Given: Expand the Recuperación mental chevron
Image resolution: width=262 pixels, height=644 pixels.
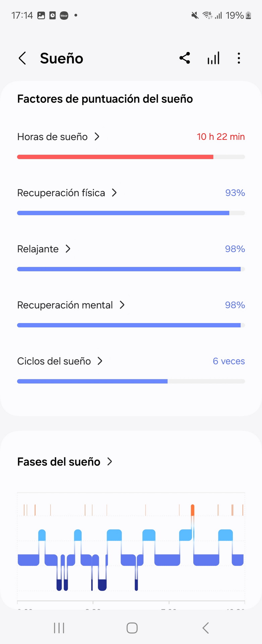Looking at the screenshot, I should [x=122, y=305].
